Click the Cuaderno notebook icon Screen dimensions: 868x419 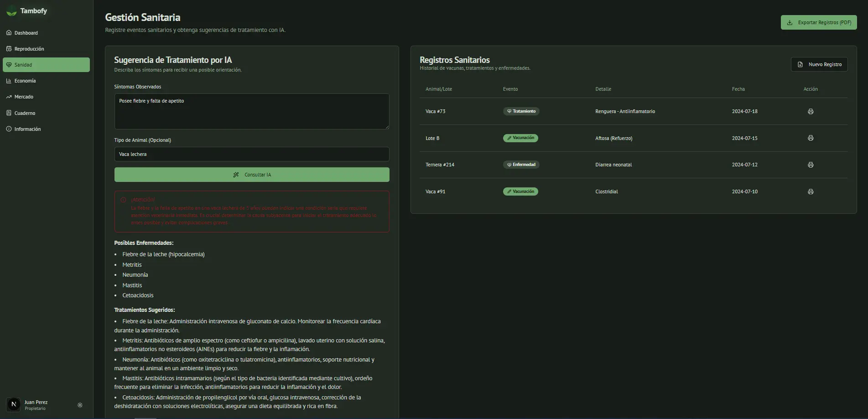tap(9, 113)
